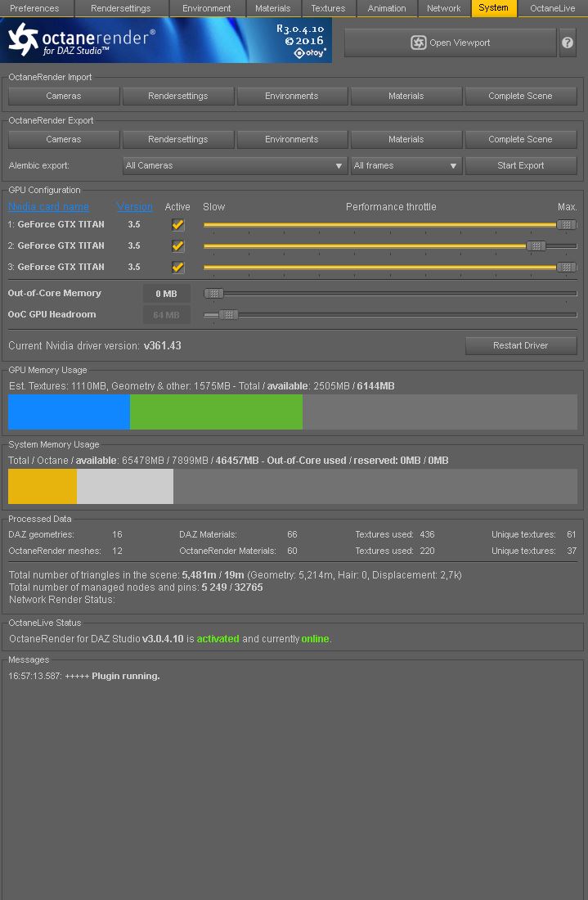Click the OoC GPU Headroom slider

[x=390, y=314]
